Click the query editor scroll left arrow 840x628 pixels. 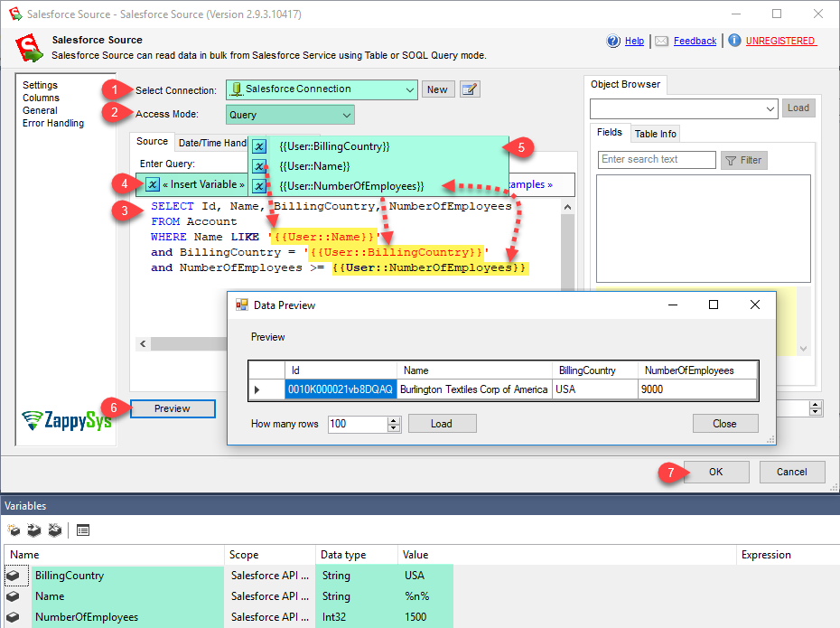click(143, 343)
